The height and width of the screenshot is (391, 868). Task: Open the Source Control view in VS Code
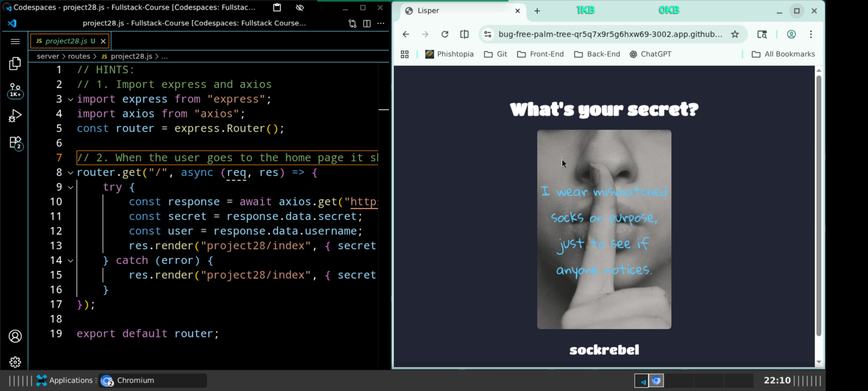(15, 89)
